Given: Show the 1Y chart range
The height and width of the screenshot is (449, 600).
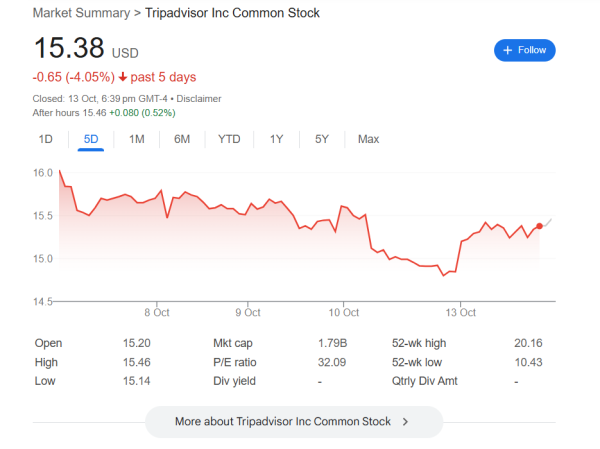Looking at the screenshot, I should tap(276, 139).
